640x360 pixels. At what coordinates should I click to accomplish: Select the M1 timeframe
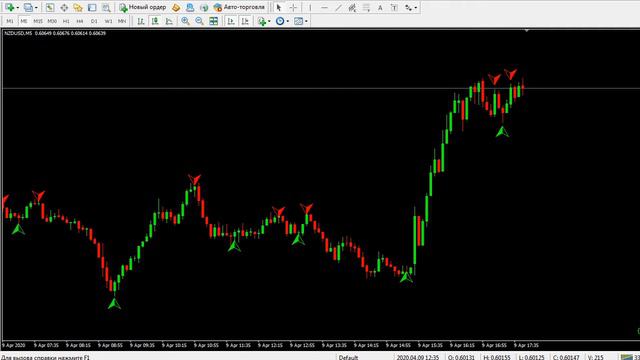click(10, 21)
